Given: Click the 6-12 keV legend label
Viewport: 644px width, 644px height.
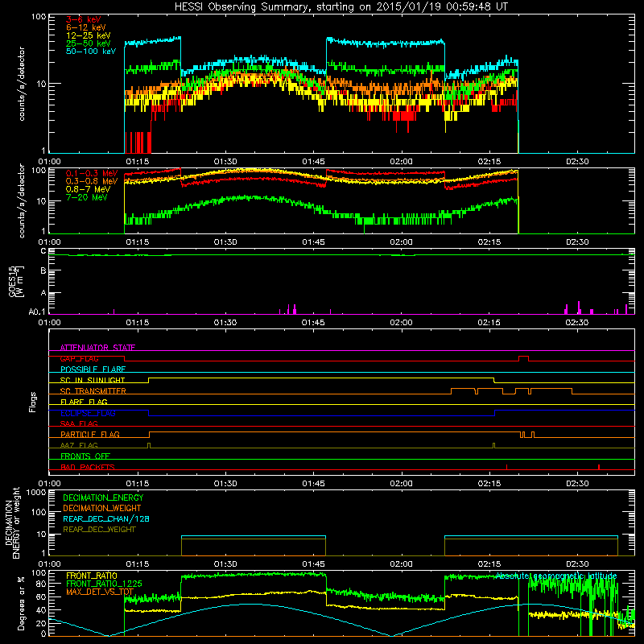Looking at the screenshot, I should point(85,27).
